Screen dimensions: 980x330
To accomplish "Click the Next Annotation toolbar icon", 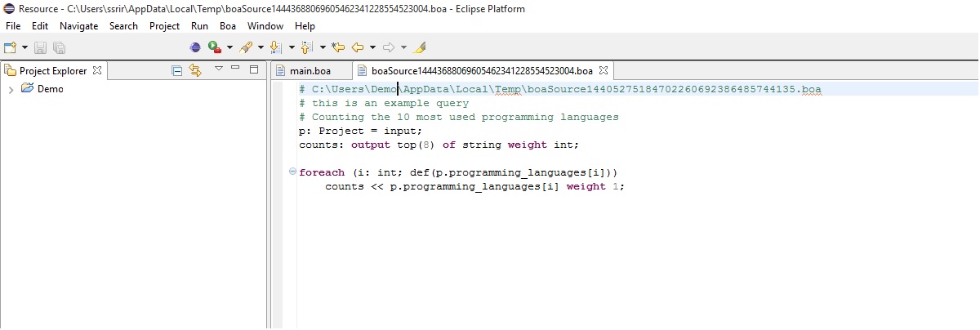I will pyautogui.click(x=276, y=48).
